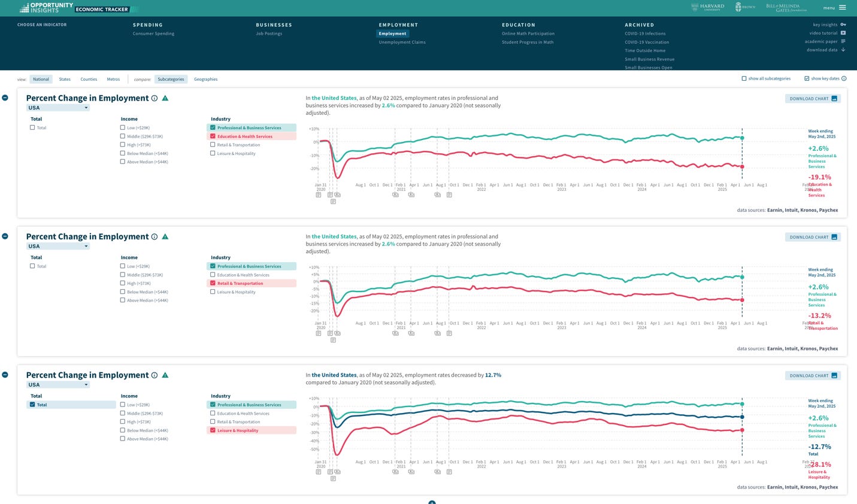
Task: Collapse the third chart panel
Action: pyautogui.click(x=5, y=375)
